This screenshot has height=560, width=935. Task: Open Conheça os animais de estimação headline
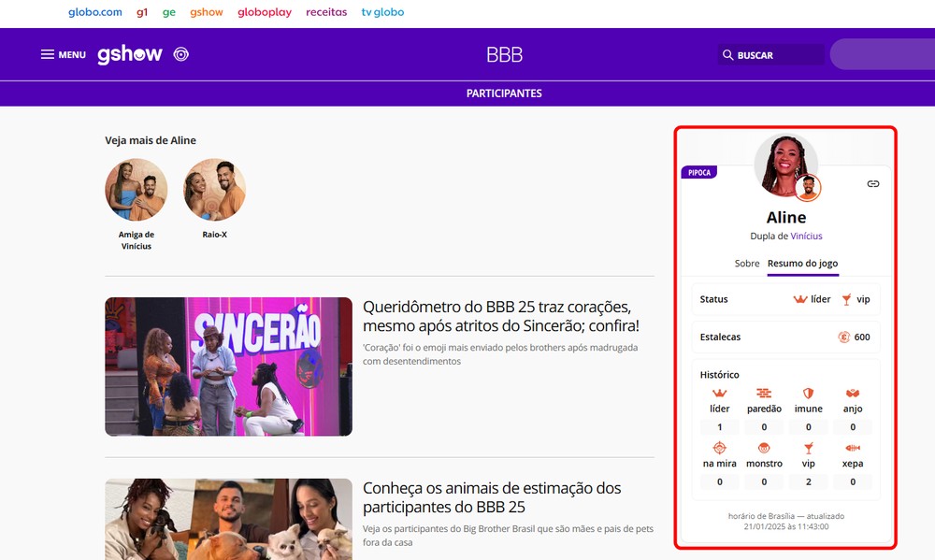point(492,497)
